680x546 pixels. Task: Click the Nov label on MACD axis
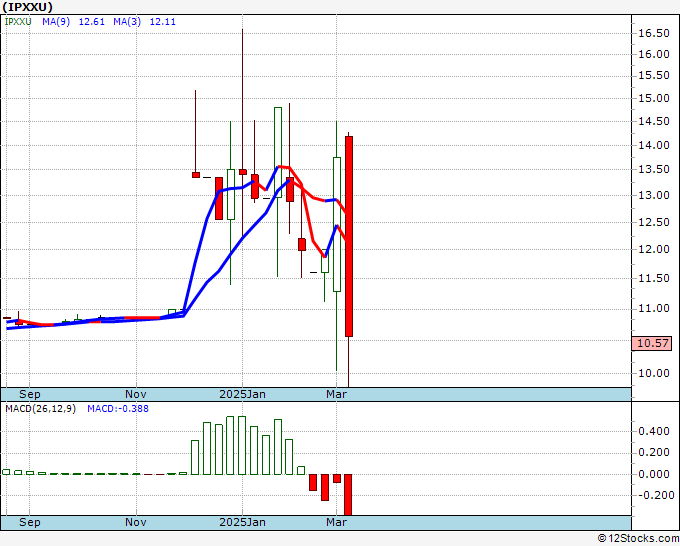click(136, 522)
